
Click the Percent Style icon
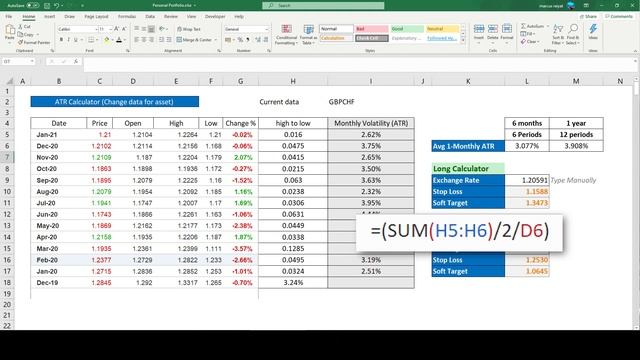(x=240, y=40)
